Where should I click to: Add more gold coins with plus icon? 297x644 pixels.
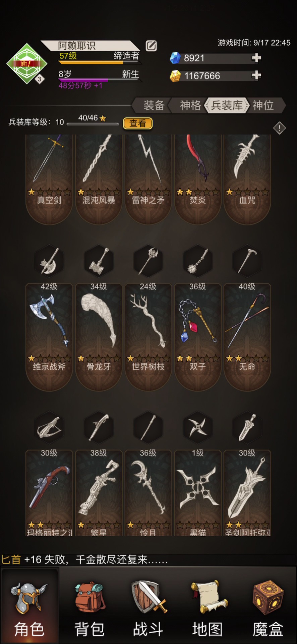click(x=256, y=75)
